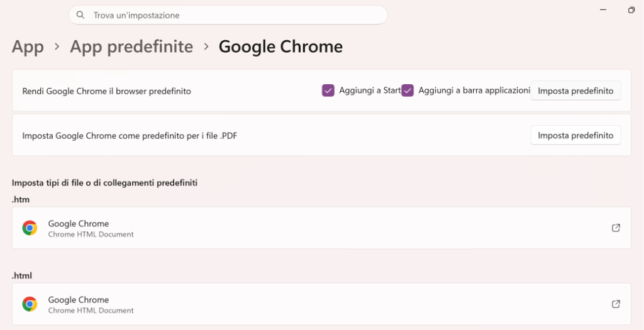This screenshot has width=644, height=330.
Task: Click the Chrome icon in .htm row
Action: click(30, 228)
